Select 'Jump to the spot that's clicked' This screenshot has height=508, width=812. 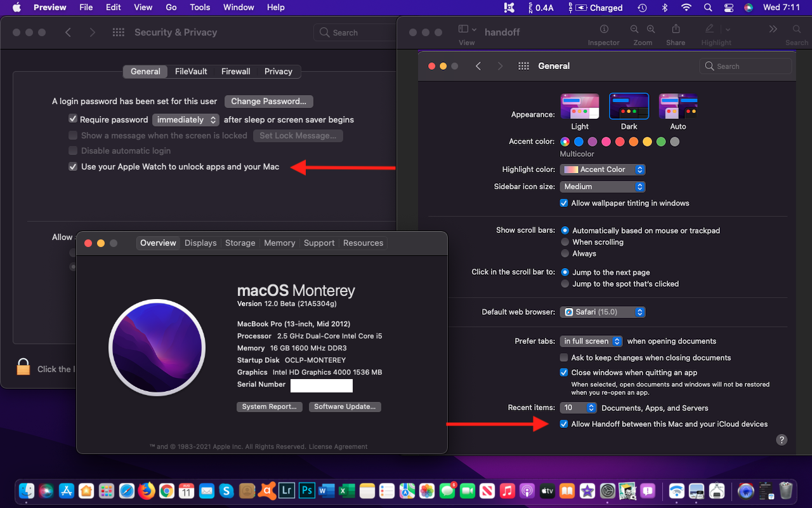click(x=565, y=284)
